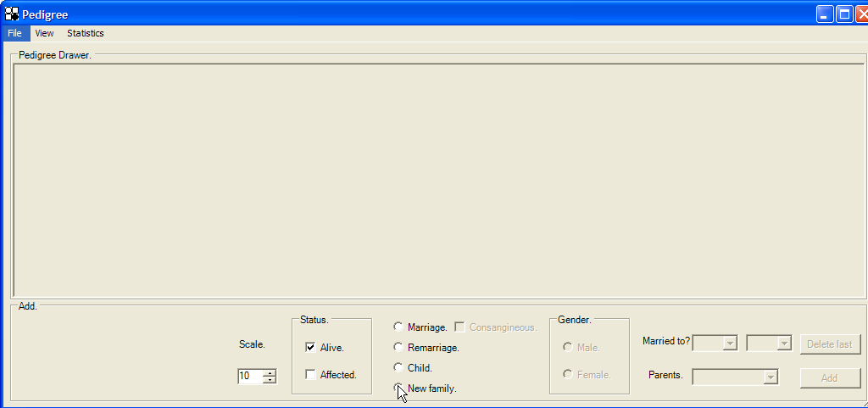Image resolution: width=868 pixels, height=408 pixels.
Task: Choose the Child radio option
Action: (398, 367)
